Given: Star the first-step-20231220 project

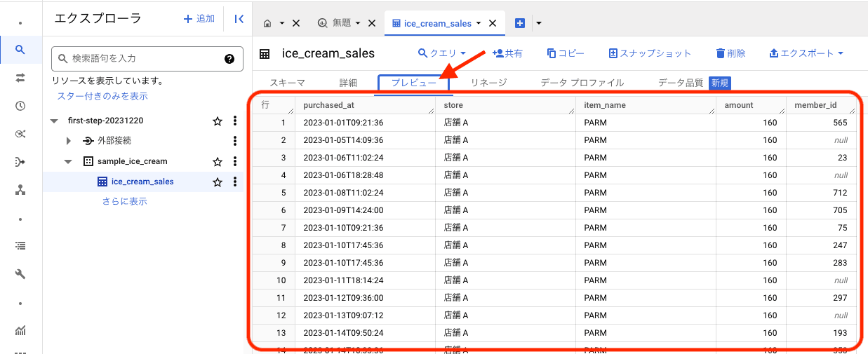Looking at the screenshot, I should (x=218, y=121).
